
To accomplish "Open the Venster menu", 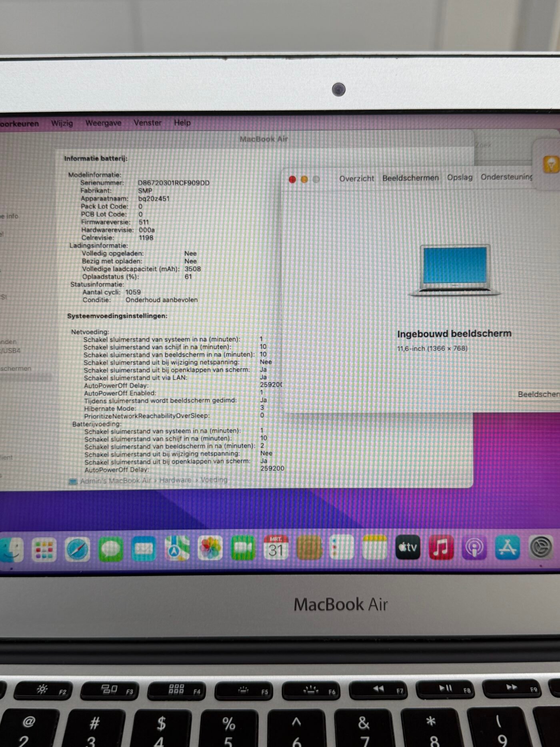I will pos(148,123).
